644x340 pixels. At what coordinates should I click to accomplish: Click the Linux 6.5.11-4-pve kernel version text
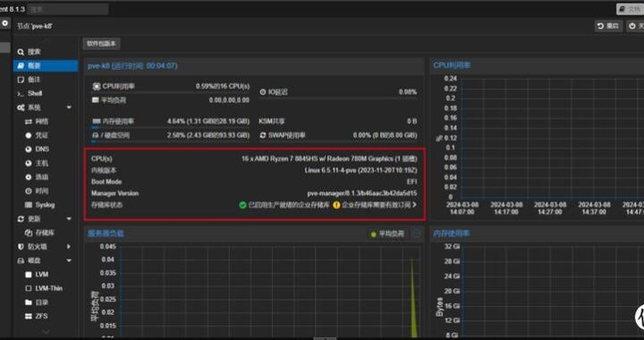click(x=360, y=170)
